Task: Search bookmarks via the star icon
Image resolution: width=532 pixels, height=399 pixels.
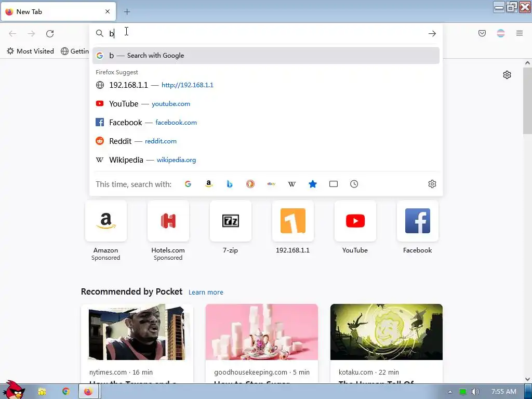Action: point(312,184)
